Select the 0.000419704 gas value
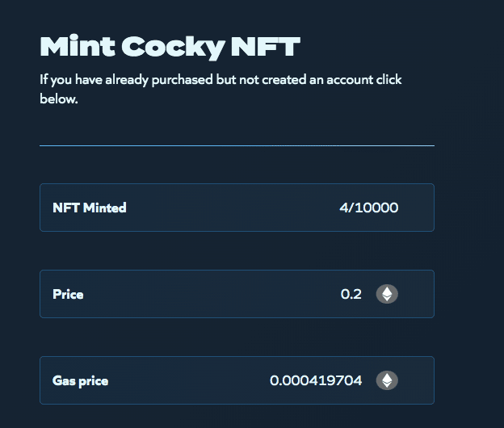This screenshot has width=504, height=428. pos(316,380)
